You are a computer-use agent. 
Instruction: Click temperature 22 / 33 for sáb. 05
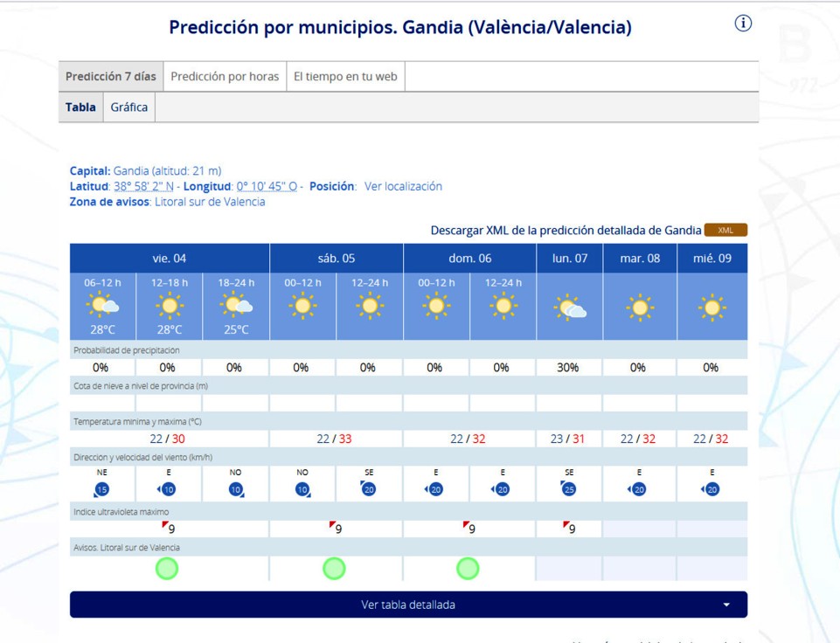[334, 439]
